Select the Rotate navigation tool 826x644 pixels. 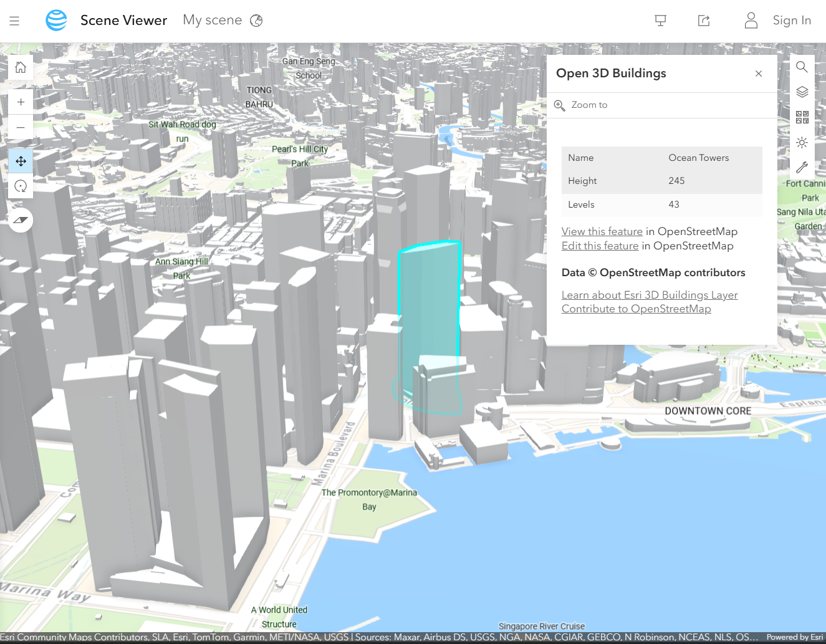coord(21,186)
